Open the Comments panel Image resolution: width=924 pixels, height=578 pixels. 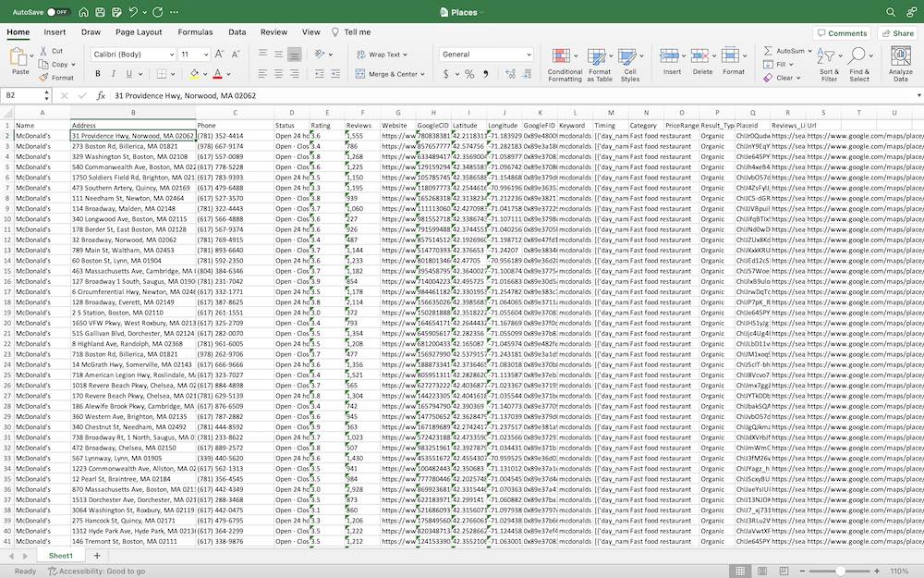[x=844, y=32]
